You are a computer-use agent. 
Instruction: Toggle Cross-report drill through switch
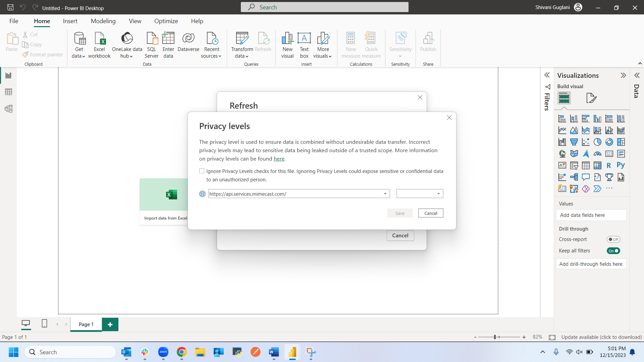(613, 239)
